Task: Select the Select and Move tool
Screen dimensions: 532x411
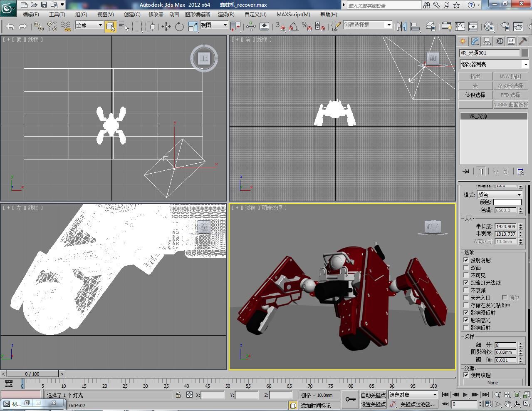Action: (x=166, y=27)
